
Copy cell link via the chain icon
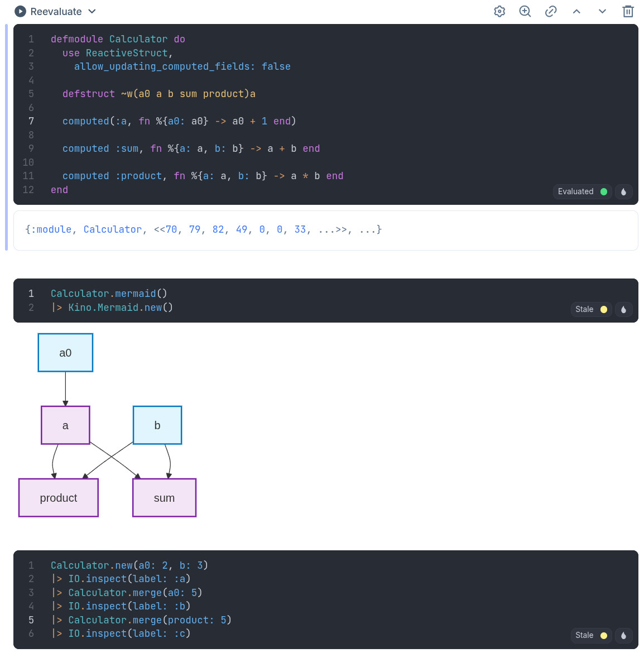(551, 12)
